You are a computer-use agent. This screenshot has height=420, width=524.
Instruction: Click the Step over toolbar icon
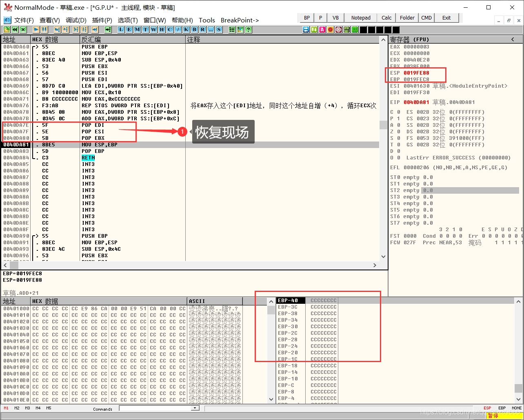tap(65, 29)
